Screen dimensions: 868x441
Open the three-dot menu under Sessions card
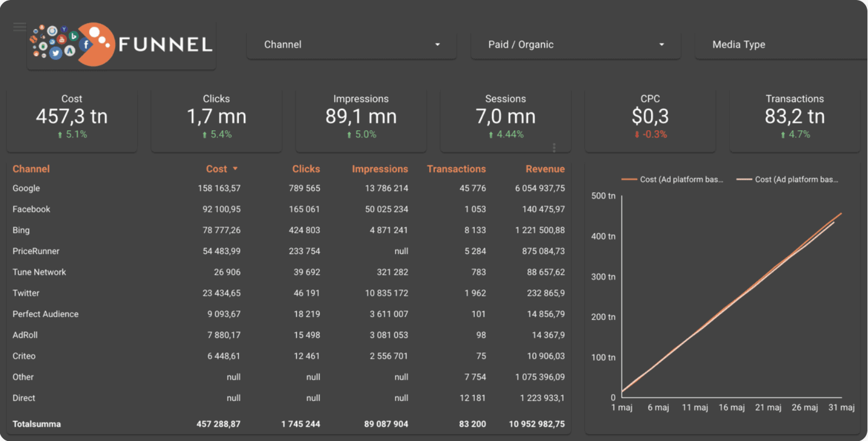(554, 148)
